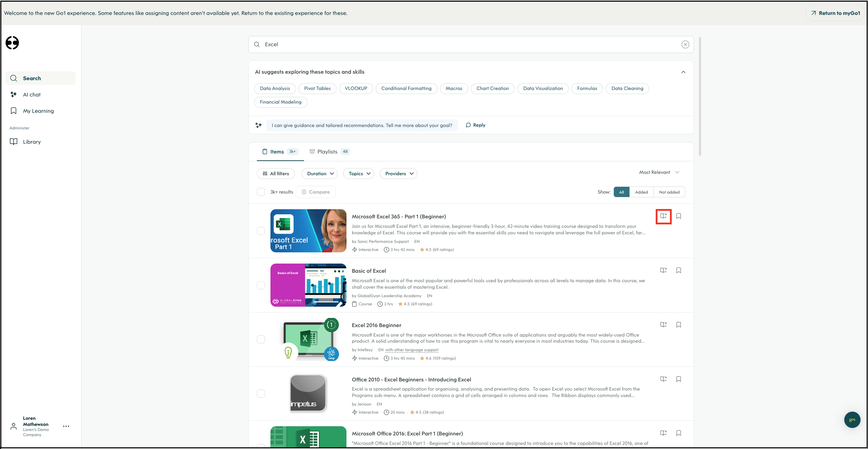The width and height of the screenshot is (868, 449).
Task: Open All filters panel
Action: (x=276, y=174)
